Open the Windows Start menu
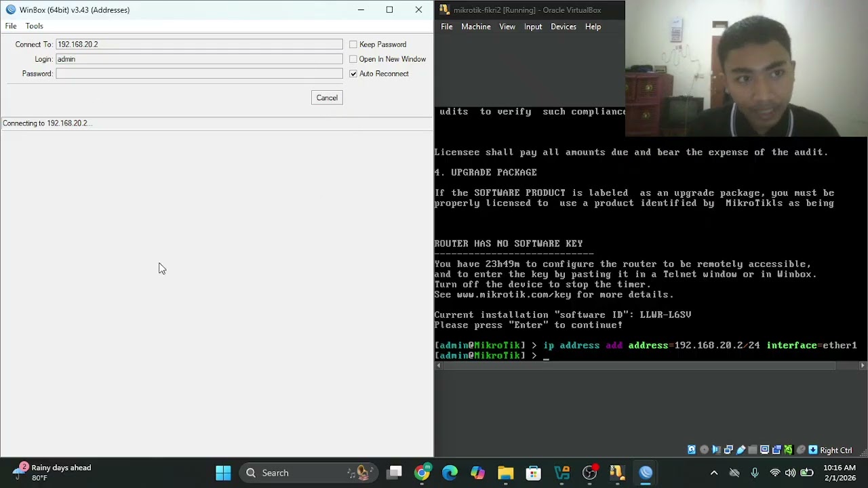868x488 pixels. click(x=223, y=472)
